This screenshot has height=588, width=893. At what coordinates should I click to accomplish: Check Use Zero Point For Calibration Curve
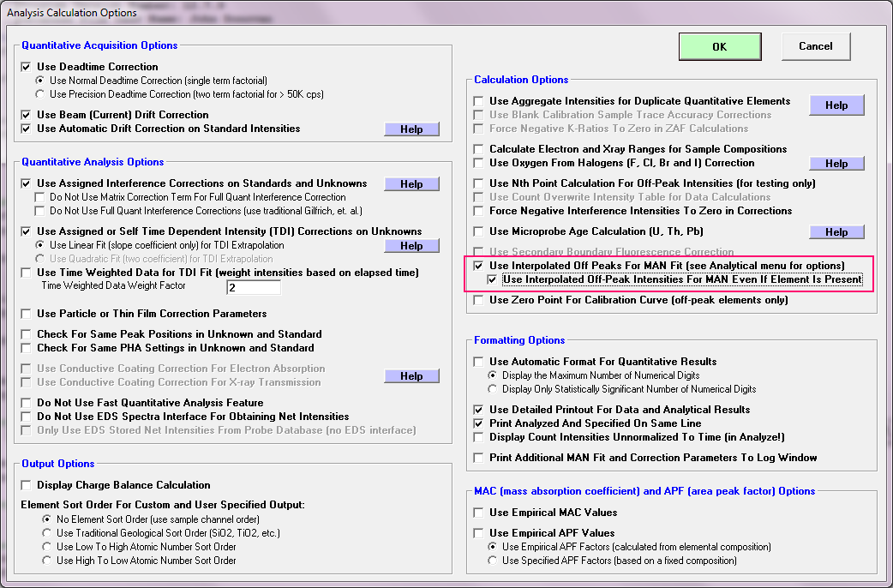(x=479, y=300)
